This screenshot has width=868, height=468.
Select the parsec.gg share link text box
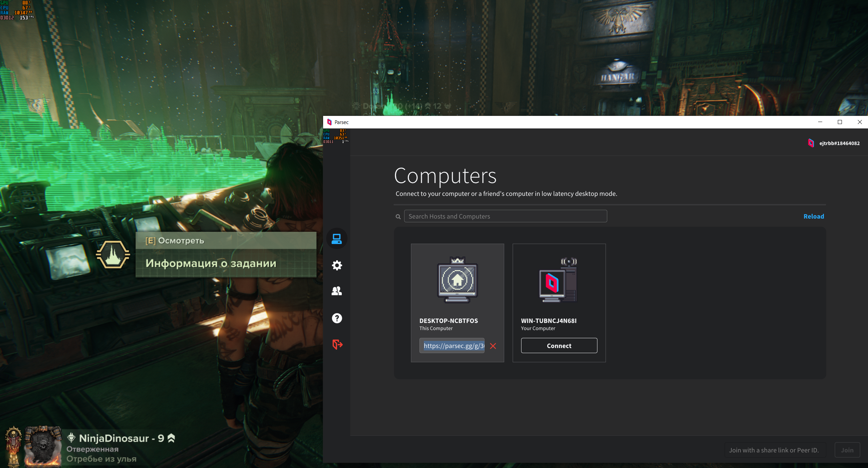tap(452, 346)
